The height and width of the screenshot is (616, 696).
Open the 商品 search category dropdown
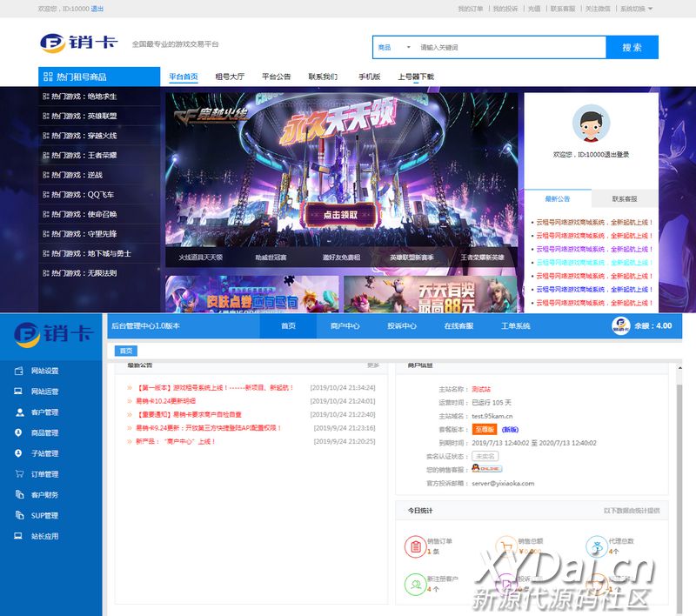(x=395, y=48)
